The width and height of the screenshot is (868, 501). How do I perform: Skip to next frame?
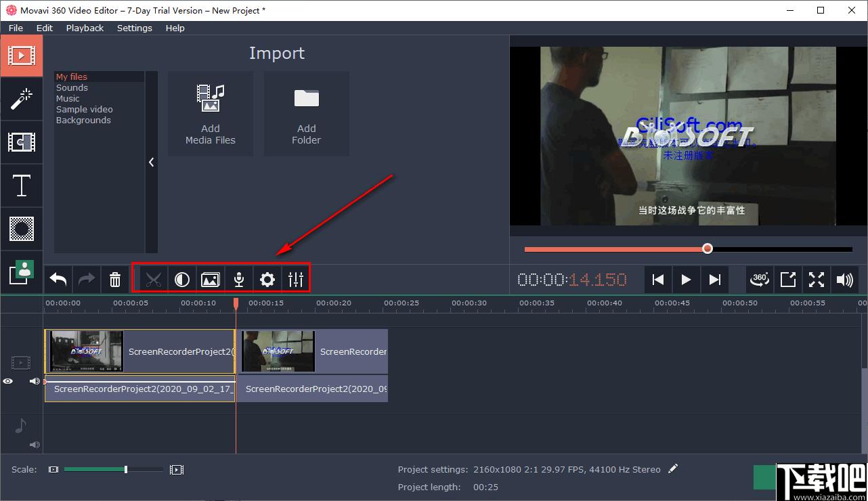(x=714, y=279)
